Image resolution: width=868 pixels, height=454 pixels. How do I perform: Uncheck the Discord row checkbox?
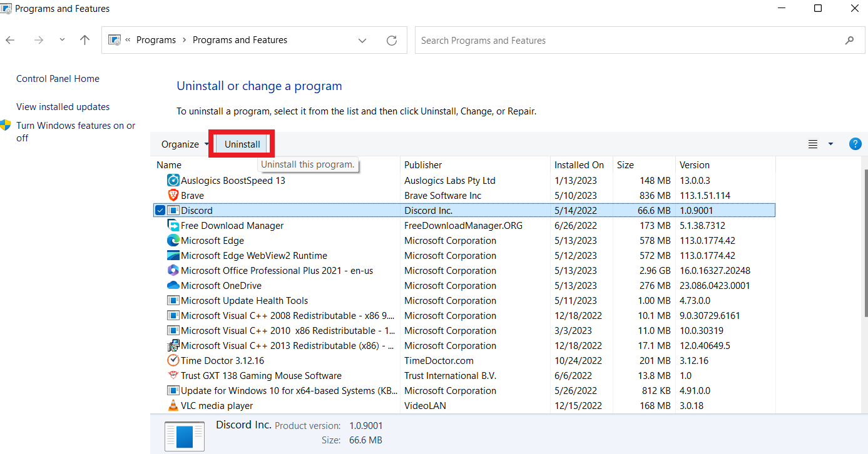(160, 210)
